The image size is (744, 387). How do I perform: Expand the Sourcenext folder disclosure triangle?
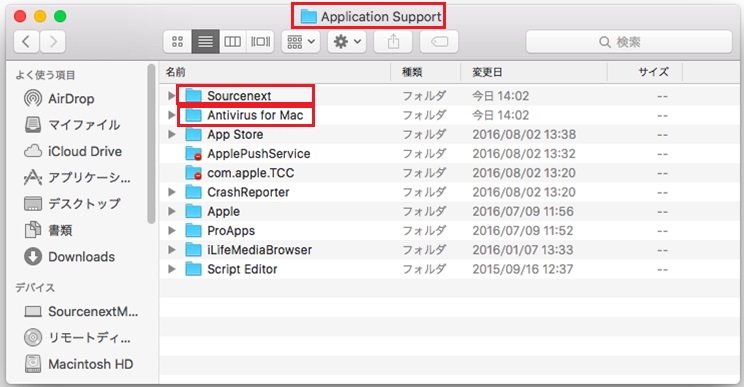point(171,96)
